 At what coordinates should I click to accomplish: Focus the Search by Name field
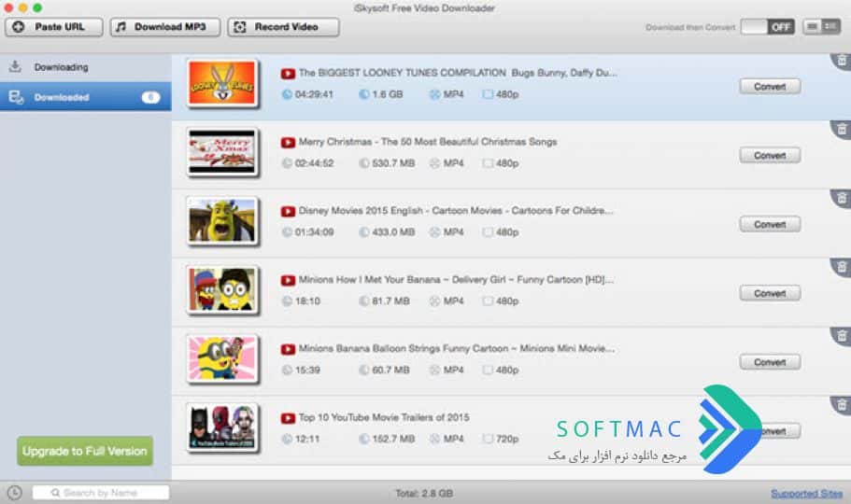101,493
